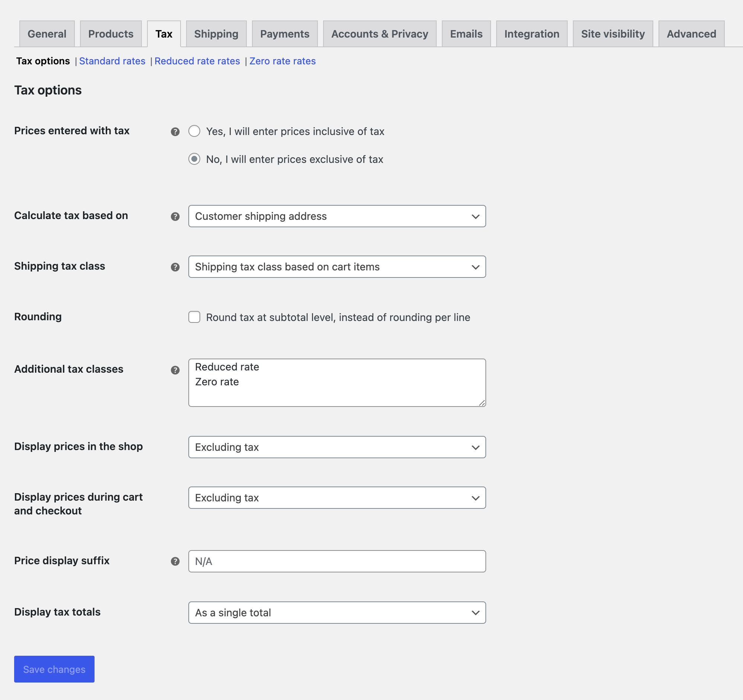Image resolution: width=743 pixels, height=700 pixels.
Task: Open help for Calculate tax based on
Action: 175,216
